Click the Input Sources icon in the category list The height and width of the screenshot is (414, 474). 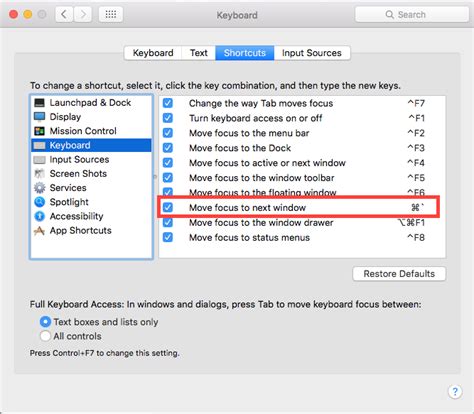(x=39, y=160)
